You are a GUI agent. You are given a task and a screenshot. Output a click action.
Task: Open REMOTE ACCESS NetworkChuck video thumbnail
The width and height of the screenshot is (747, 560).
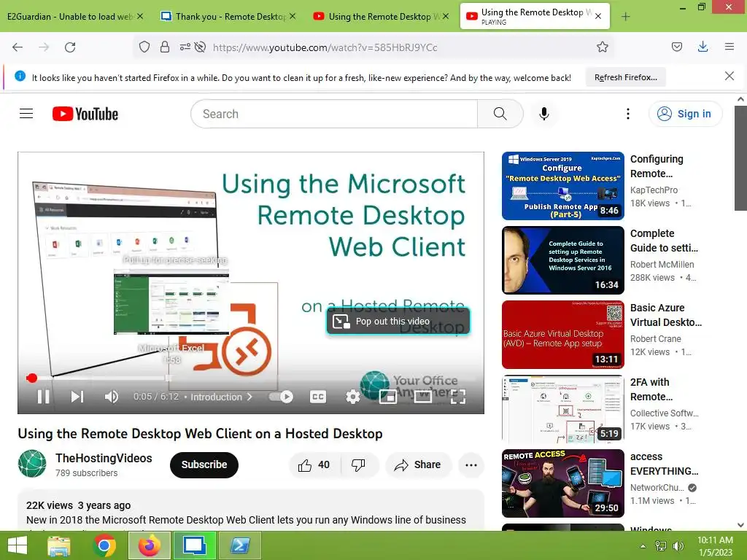[x=562, y=483]
